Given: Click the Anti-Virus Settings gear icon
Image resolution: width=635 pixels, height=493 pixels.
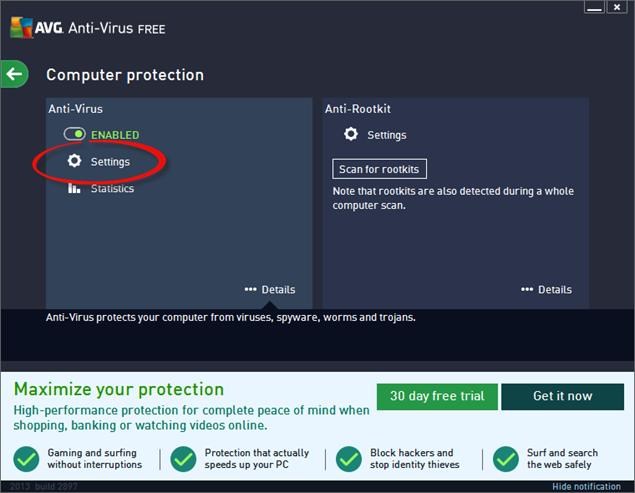Looking at the screenshot, I should click(x=74, y=161).
